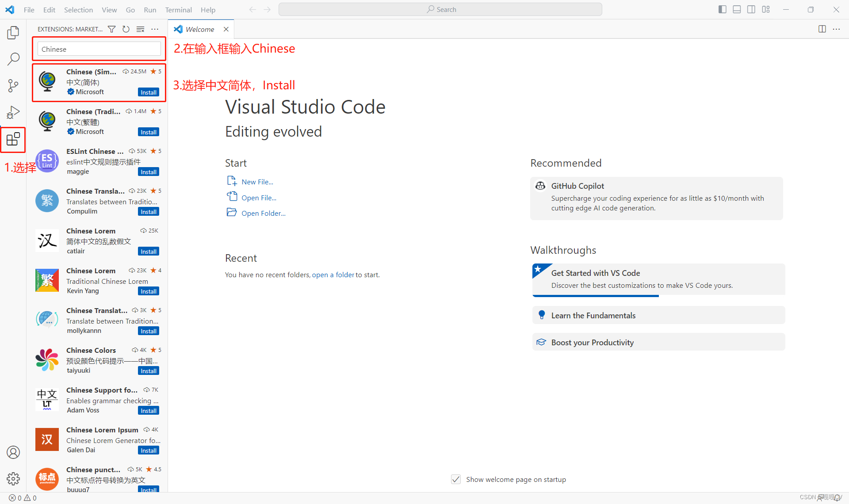
Task: Click the filter extensions funnel icon
Action: click(x=112, y=29)
